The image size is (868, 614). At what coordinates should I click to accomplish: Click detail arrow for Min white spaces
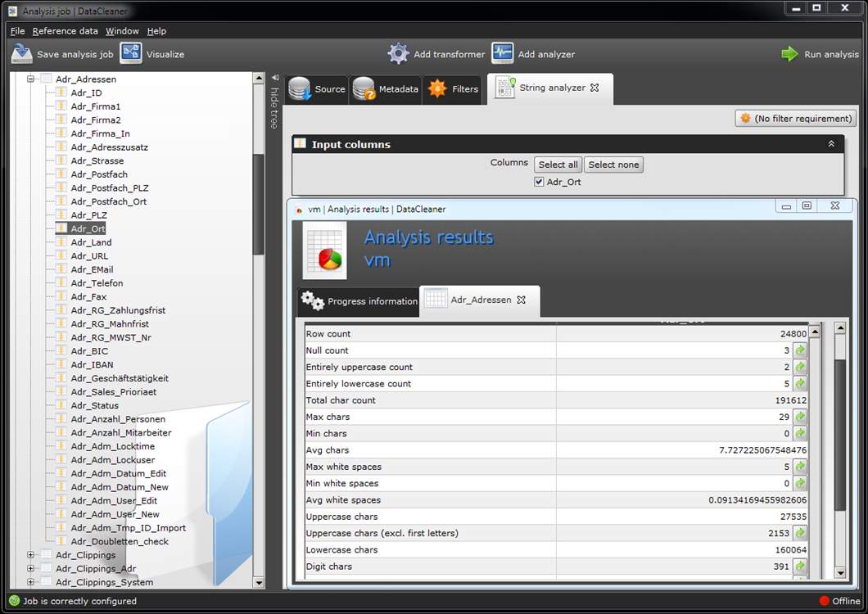[x=800, y=483]
